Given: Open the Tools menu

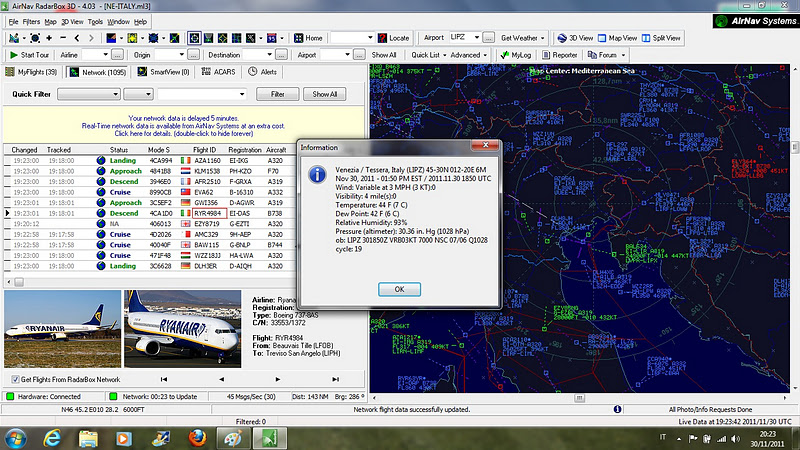Looking at the screenshot, I should pyautogui.click(x=95, y=22).
